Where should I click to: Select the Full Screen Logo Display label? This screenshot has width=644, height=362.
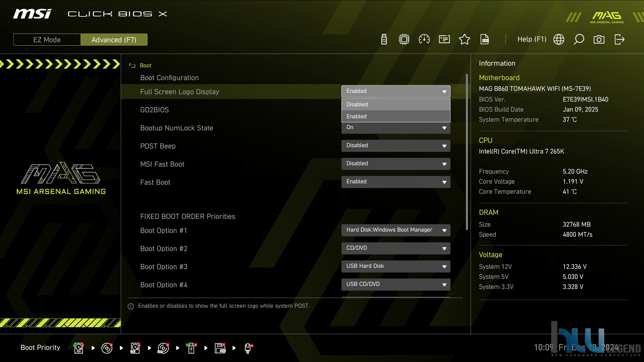(180, 92)
